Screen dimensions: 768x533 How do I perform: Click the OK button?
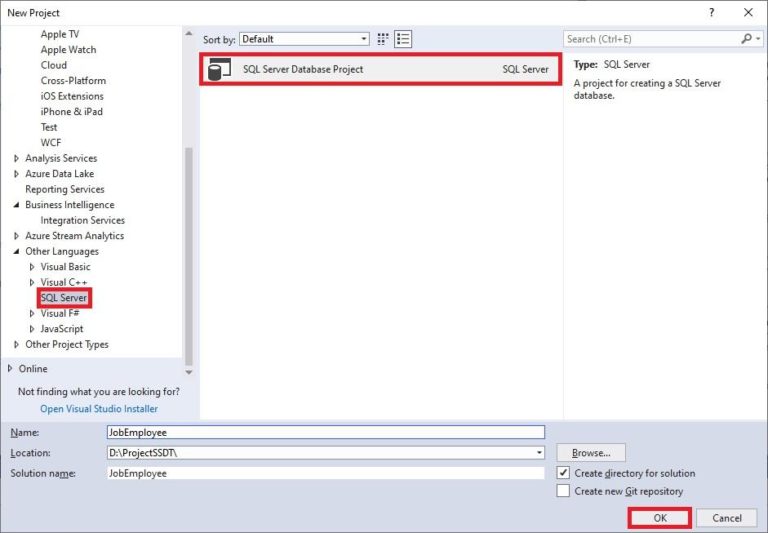pos(659,518)
